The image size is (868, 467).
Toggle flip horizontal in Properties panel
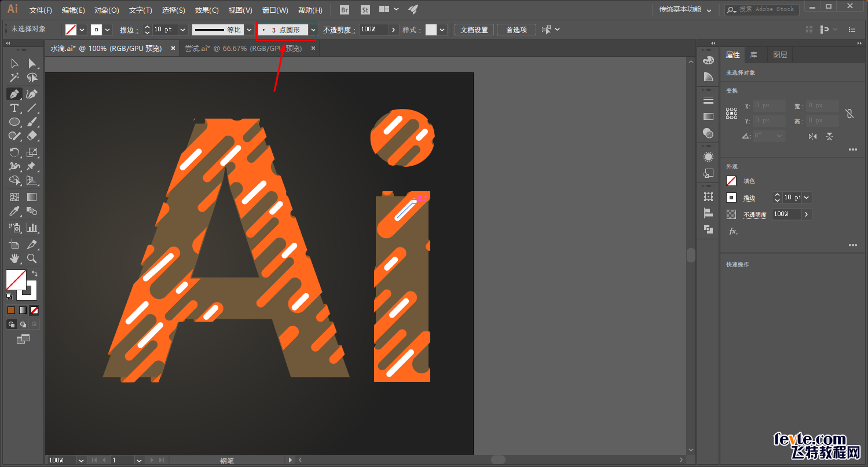[x=812, y=136]
